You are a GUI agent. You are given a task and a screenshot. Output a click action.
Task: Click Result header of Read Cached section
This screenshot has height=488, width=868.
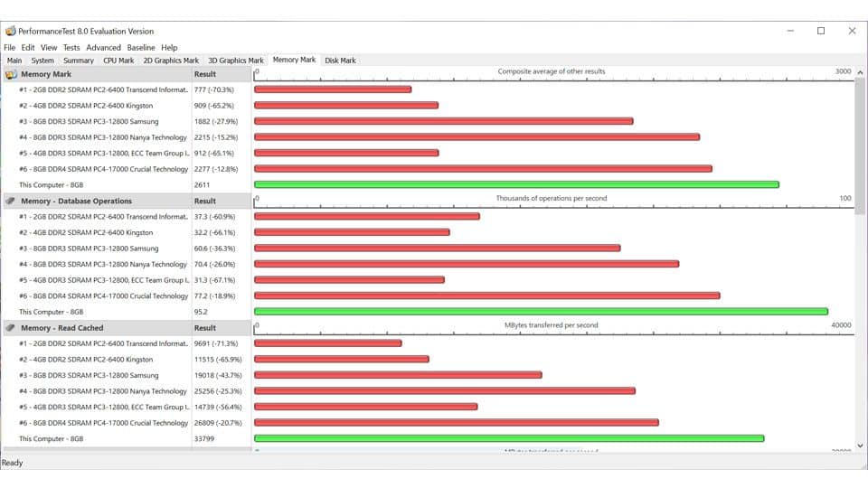205,327
